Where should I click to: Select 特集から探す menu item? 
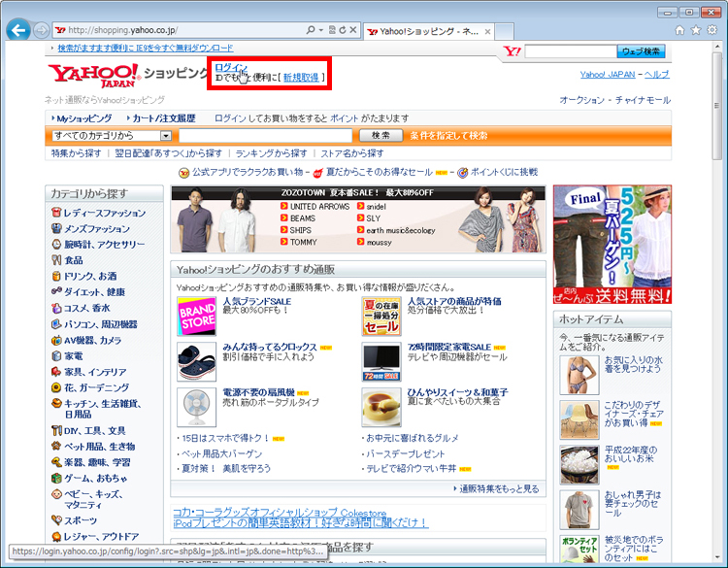click(76, 153)
